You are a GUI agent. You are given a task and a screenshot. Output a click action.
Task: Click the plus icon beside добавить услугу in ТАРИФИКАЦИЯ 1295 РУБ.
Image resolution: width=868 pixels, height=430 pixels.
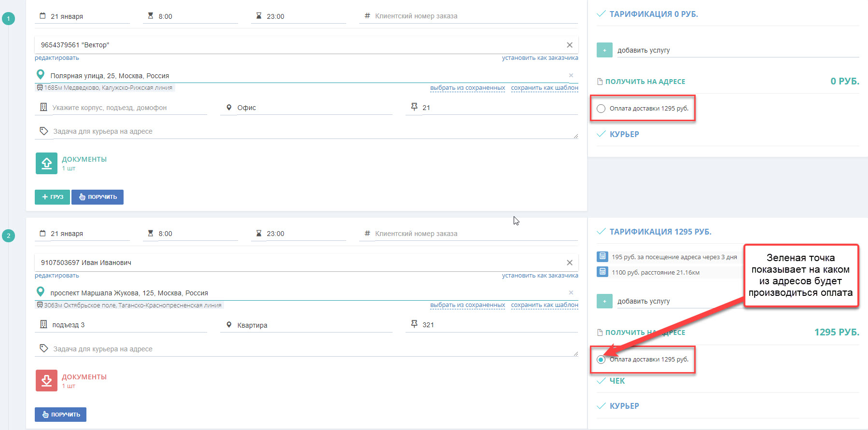click(604, 301)
